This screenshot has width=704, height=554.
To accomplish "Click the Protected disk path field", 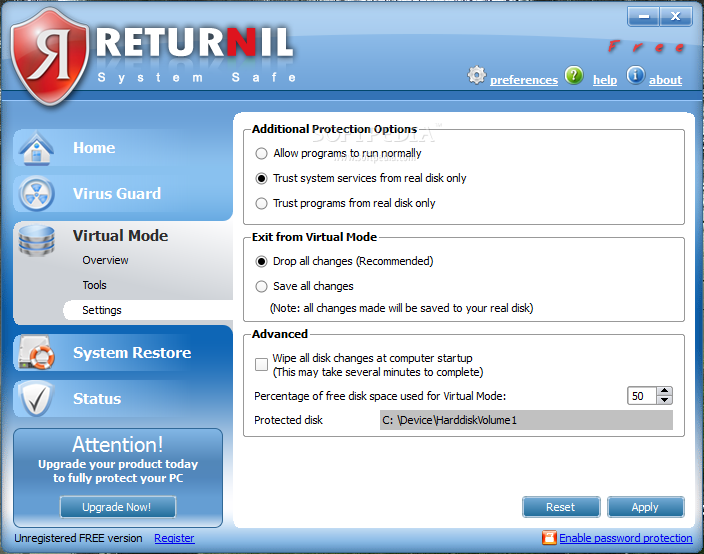I will coord(526,420).
